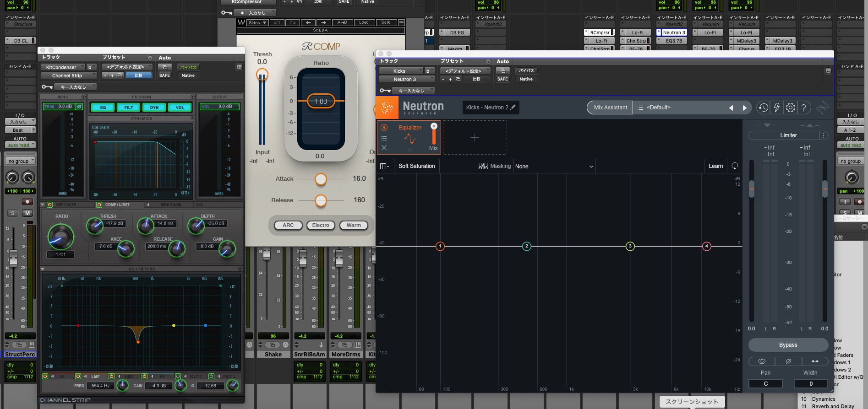
Task: Click plus next-preset button in Channel Strip header
Action: click(x=112, y=75)
